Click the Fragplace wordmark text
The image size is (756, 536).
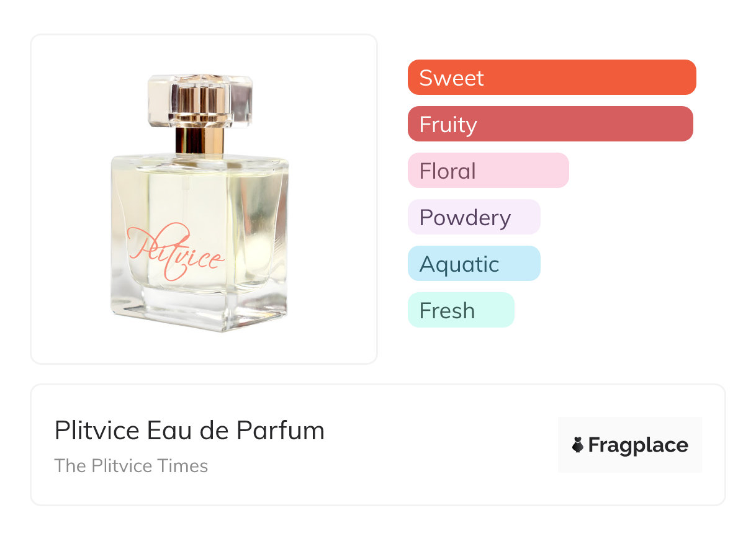pyautogui.click(x=638, y=445)
